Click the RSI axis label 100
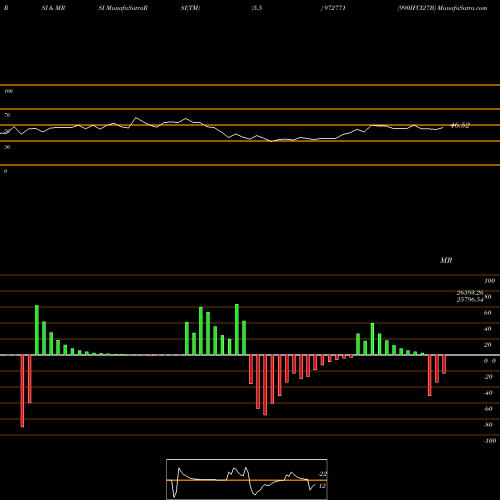The height and width of the screenshot is (500, 500). pyautogui.click(x=8, y=91)
